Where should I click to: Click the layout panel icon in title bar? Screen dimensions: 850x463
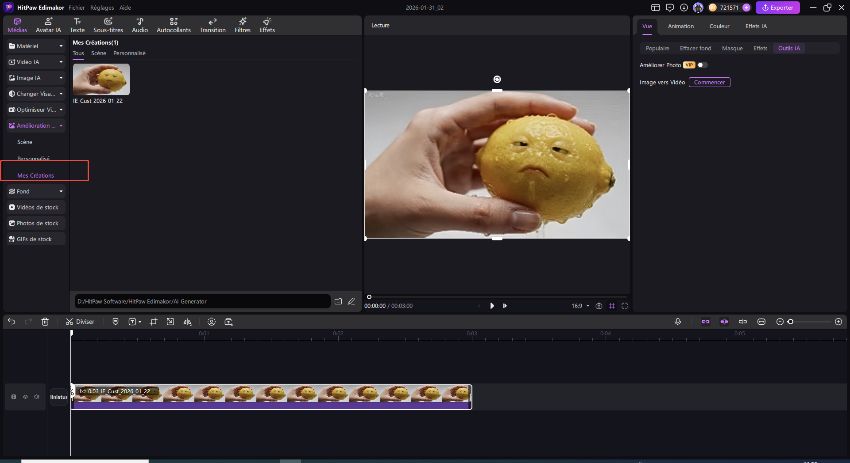(x=655, y=8)
